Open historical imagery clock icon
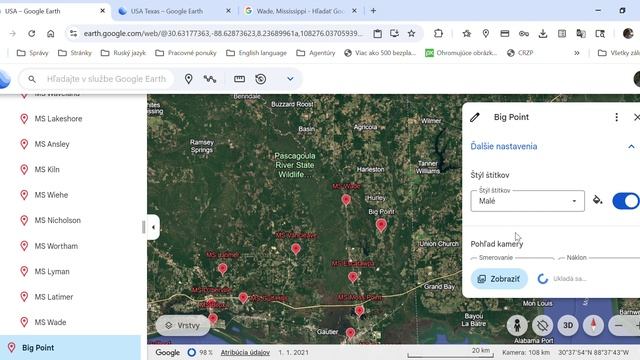The height and width of the screenshot is (360, 640). point(261,79)
